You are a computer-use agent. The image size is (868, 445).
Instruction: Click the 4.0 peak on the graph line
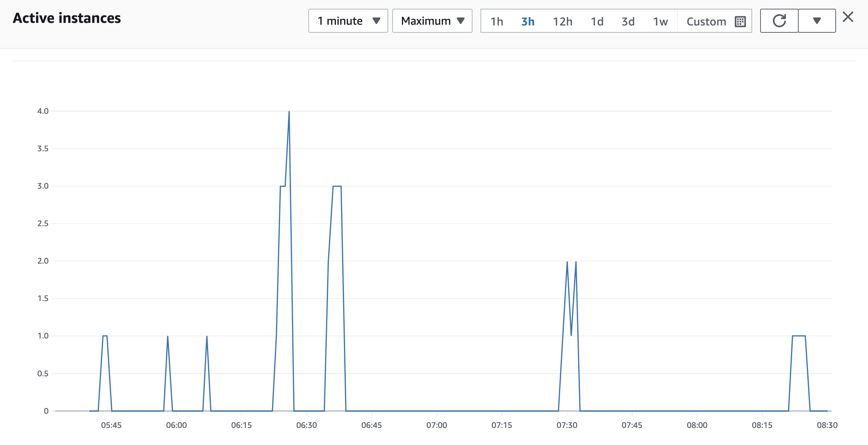click(289, 111)
